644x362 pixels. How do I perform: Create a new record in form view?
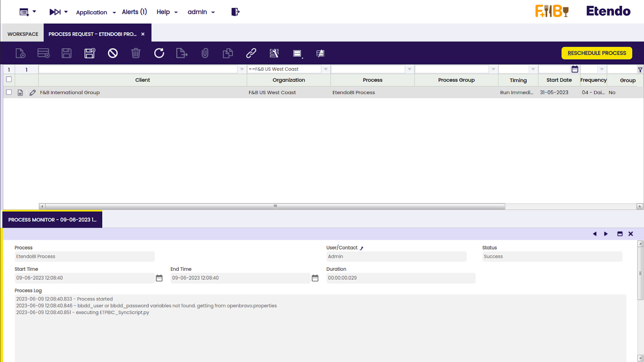21,53
